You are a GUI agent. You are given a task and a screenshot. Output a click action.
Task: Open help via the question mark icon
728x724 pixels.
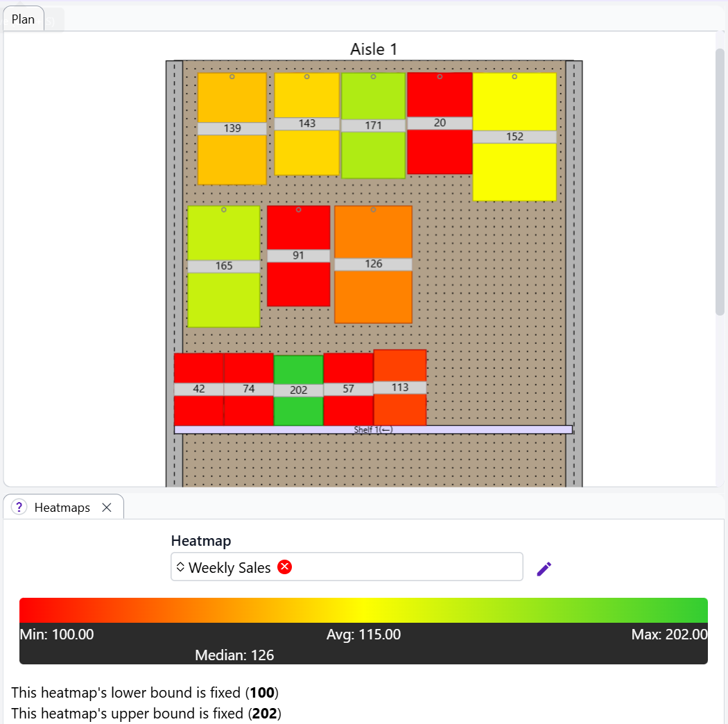pyautogui.click(x=18, y=507)
